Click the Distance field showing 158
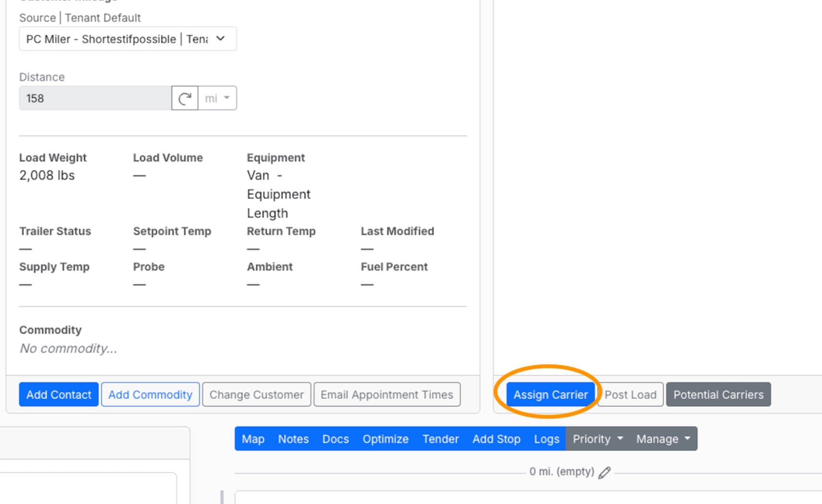 95,98
